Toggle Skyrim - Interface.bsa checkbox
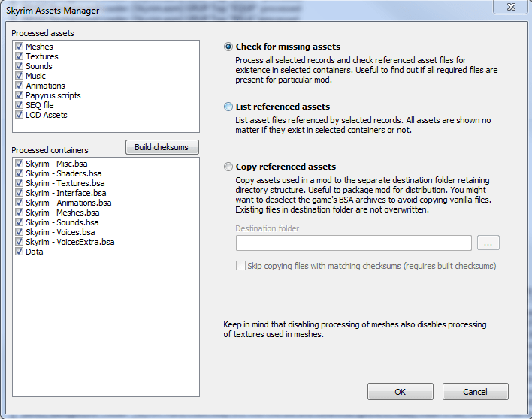This screenshot has width=532, height=419. point(20,193)
